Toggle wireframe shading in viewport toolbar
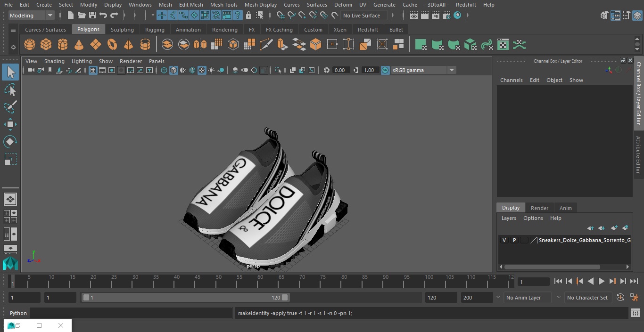This screenshot has height=332, width=644. click(x=164, y=70)
